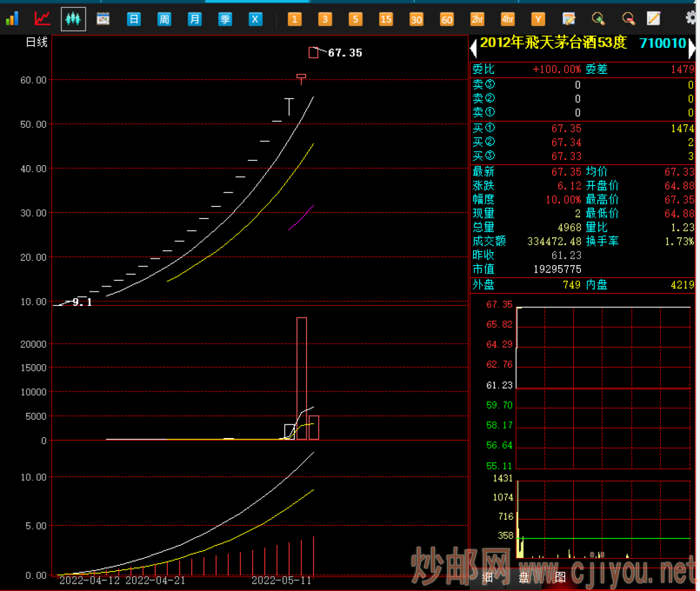Select the candlestick chart icon
Viewport: 700px width, 591px height.
[x=73, y=19]
